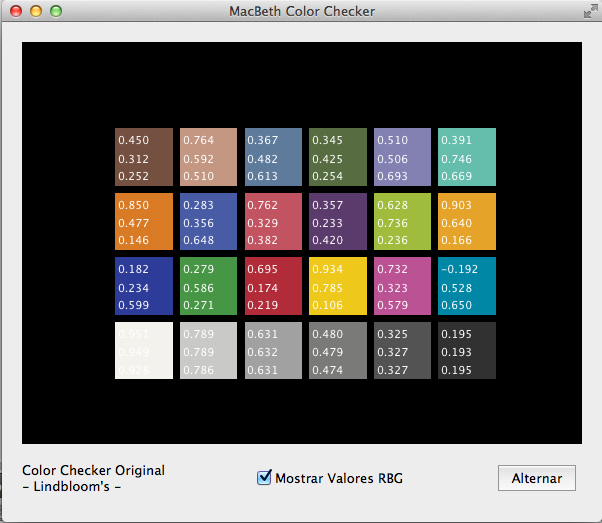Pick the olive green swatch starting with 0.345
This screenshot has height=523, width=602.
point(338,157)
